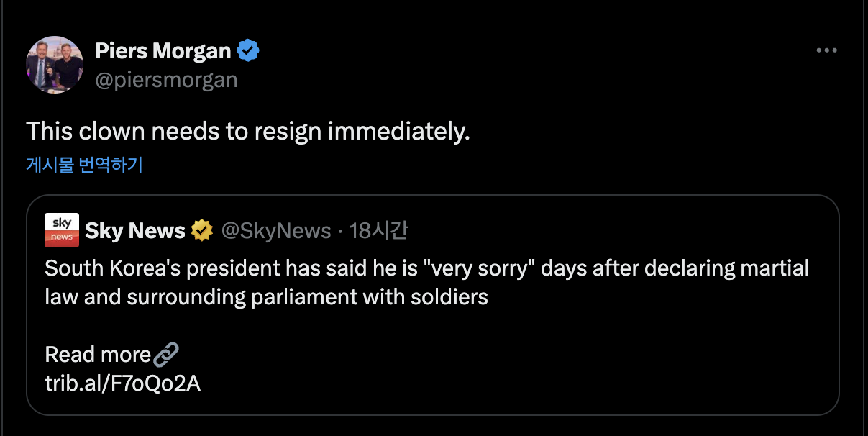
Task: Open the three-dot more options menu
Action: [826, 51]
